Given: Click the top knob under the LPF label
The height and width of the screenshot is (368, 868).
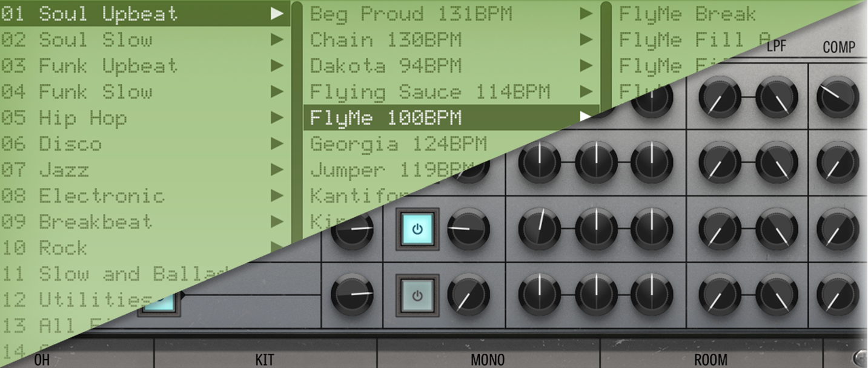Looking at the screenshot, I should 777,97.
